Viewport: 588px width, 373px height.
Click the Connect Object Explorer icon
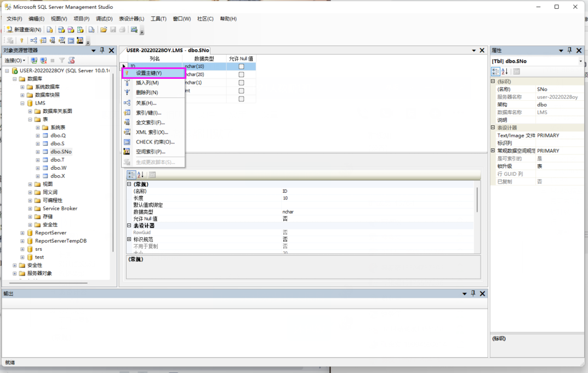pos(34,60)
